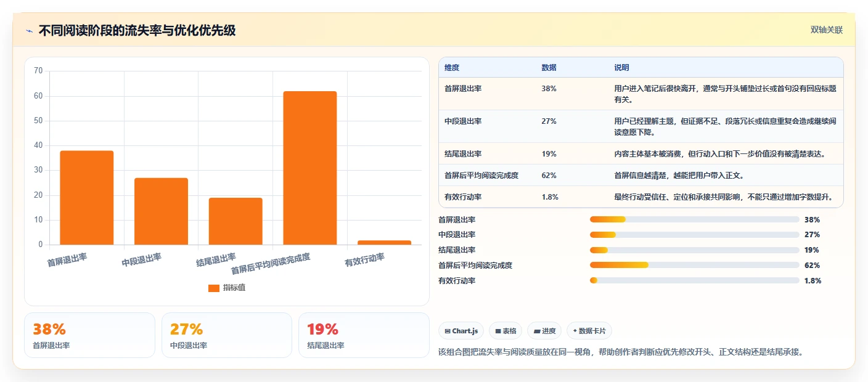Image resolution: width=868 pixels, height=382 pixels.
Task: Select the 数据卡片 tag chip
Action: 589,331
